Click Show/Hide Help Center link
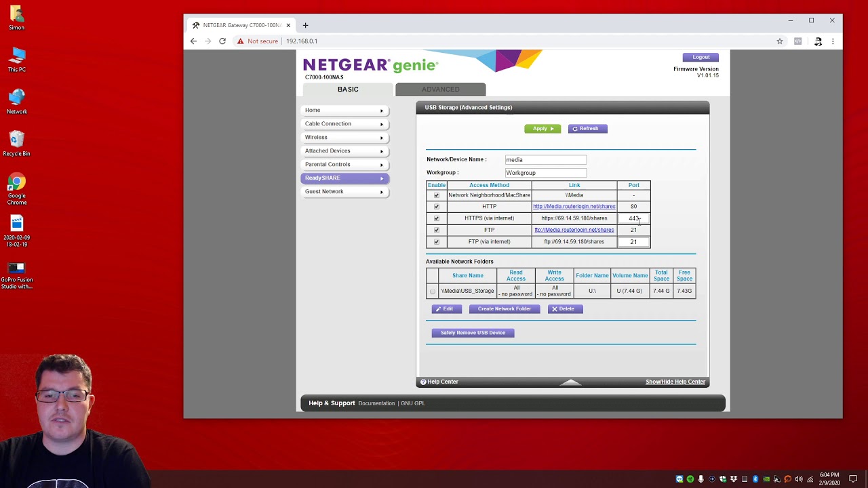 (x=675, y=382)
